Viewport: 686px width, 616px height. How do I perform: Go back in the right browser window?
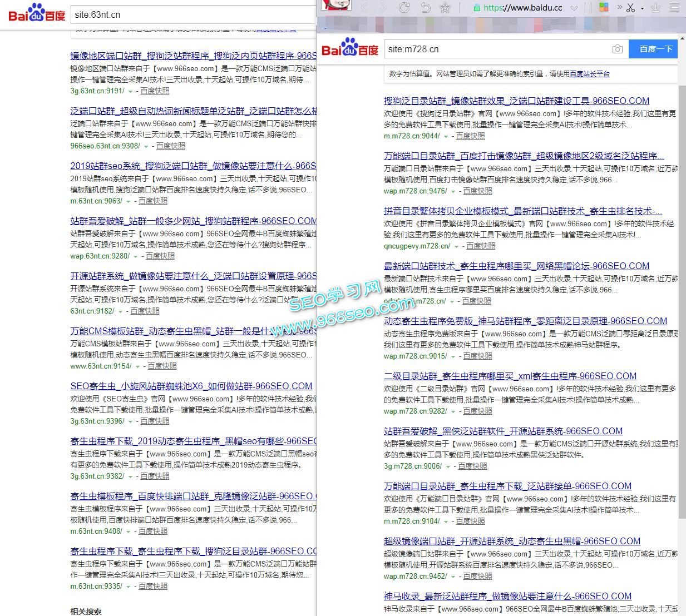click(365, 8)
